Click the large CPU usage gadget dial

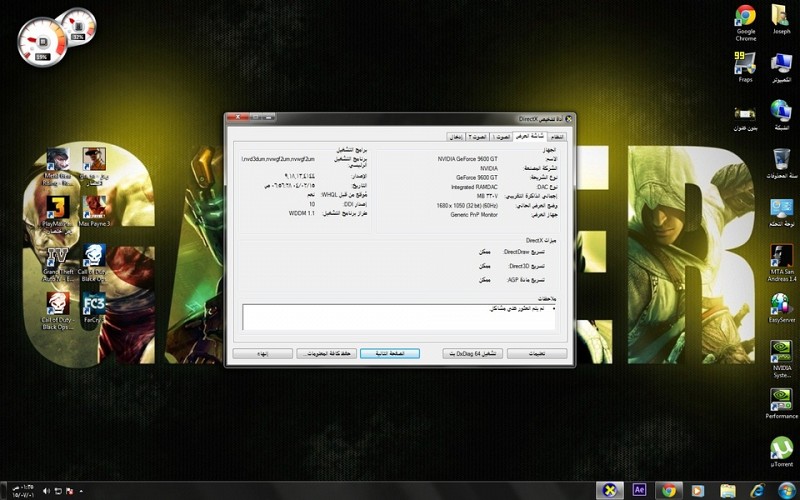point(42,41)
